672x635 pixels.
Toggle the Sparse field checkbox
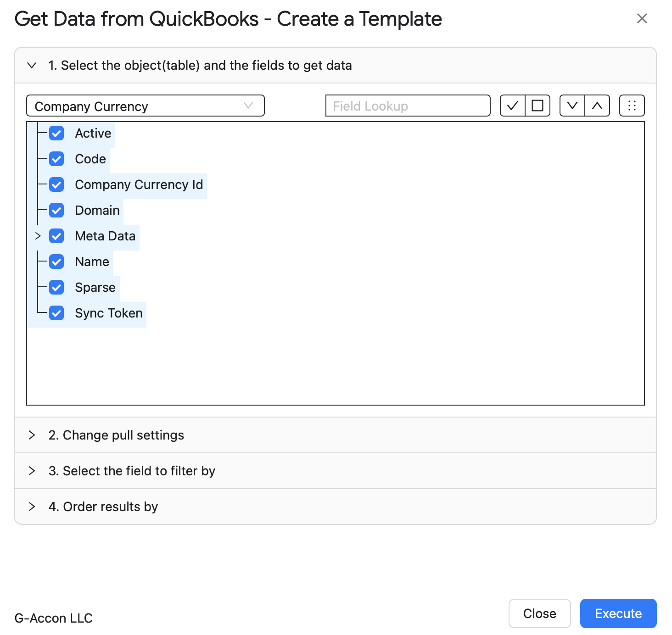56,288
